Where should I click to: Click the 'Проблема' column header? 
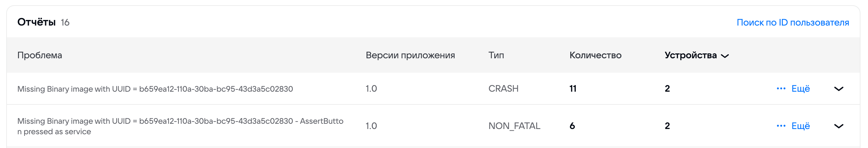pos(40,55)
